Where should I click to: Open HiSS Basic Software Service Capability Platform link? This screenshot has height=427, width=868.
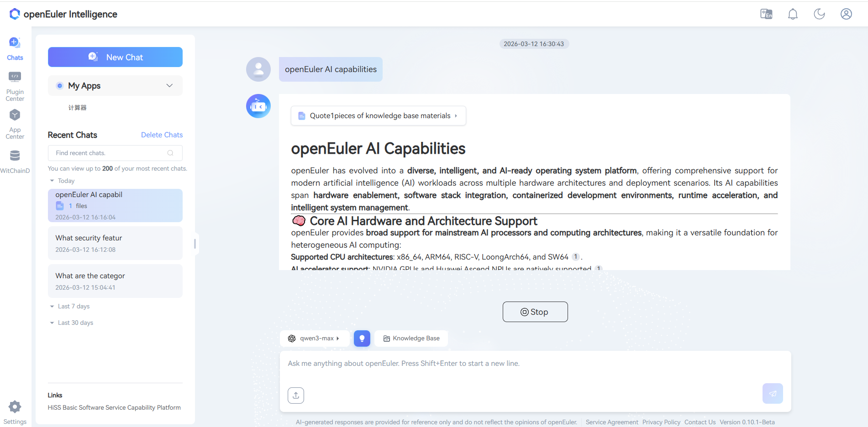click(x=114, y=408)
